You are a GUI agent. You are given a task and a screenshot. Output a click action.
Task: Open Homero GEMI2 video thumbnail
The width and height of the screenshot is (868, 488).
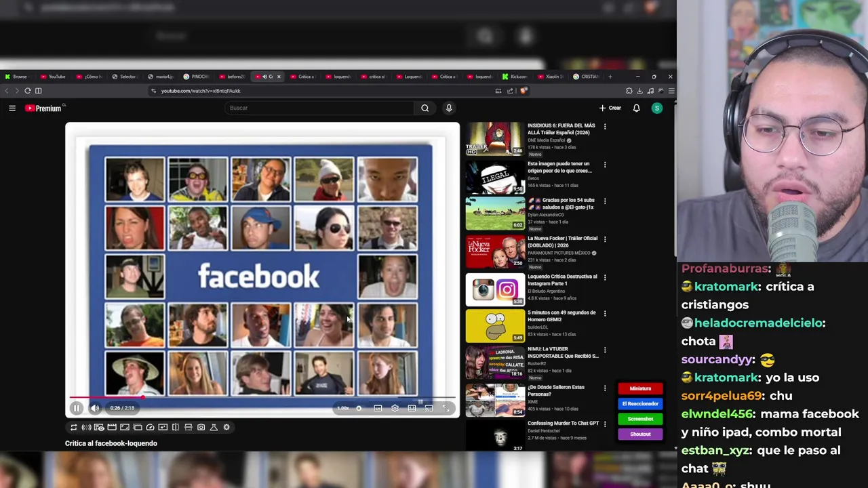(495, 326)
